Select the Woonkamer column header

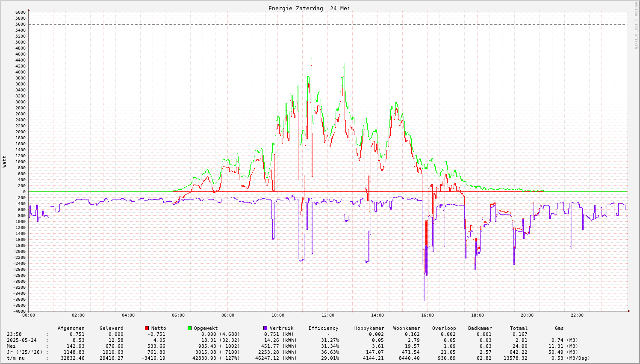(x=407, y=328)
